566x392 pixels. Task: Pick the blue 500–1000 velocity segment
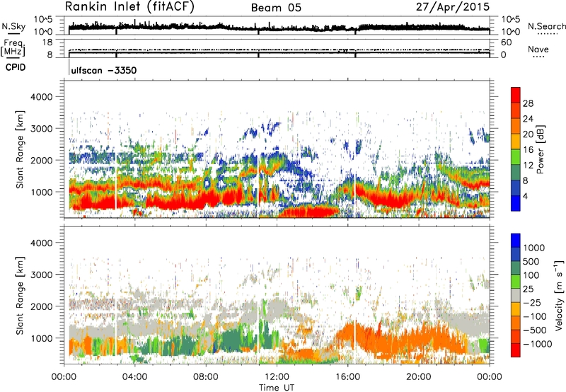tap(516, 255)
